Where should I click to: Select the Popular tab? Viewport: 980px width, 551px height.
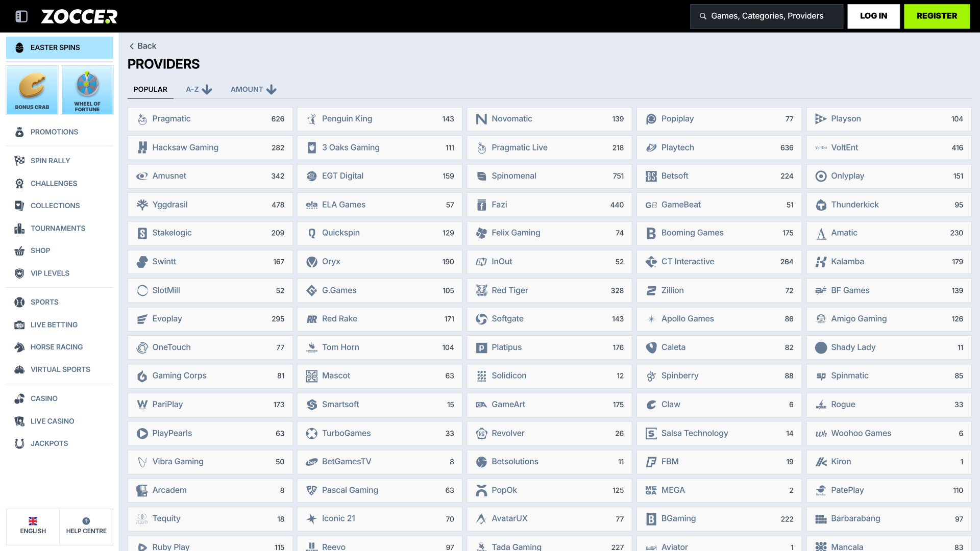[150, 89]
